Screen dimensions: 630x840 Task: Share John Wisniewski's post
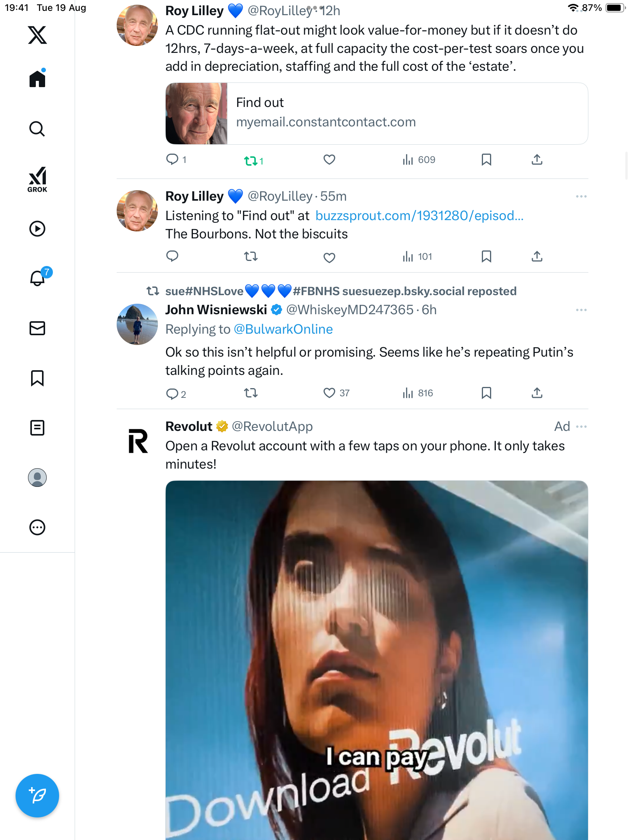pos(537,393)
